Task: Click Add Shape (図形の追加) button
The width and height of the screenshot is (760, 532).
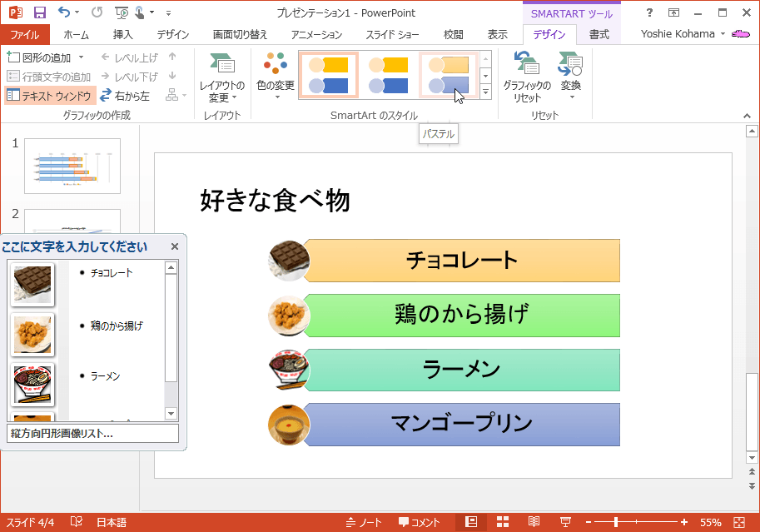Action: [x=39, y=57]
